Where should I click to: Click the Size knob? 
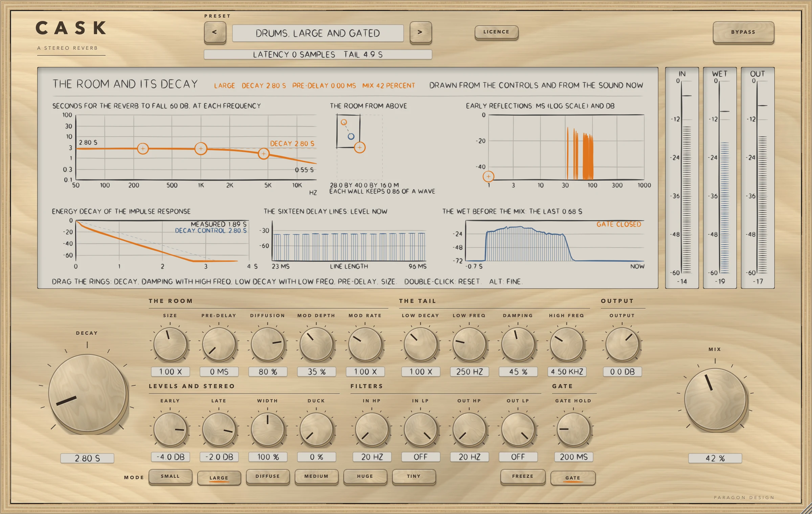coord(170,344)
